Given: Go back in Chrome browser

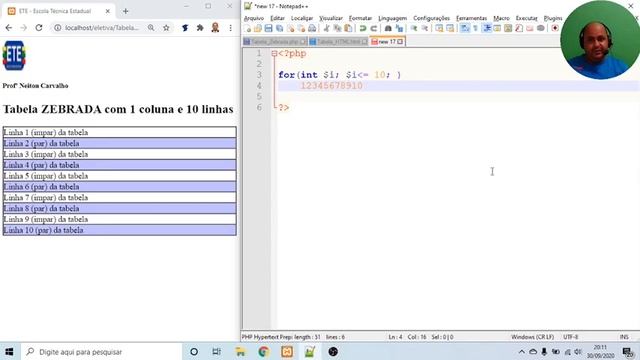Looking at the screenshot, I should coord(9,28).
